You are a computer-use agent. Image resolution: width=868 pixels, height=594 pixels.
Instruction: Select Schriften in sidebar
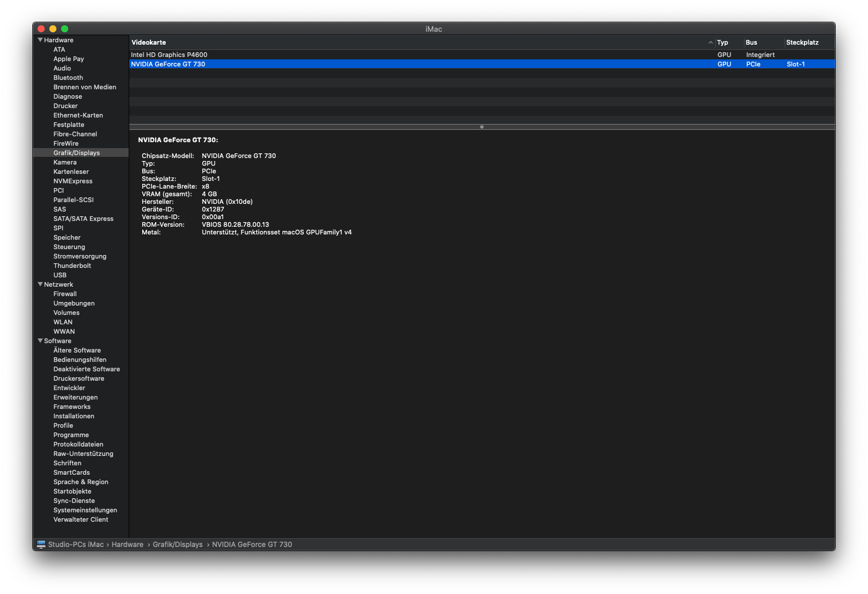pyautogui.click(x=68, y=463)
